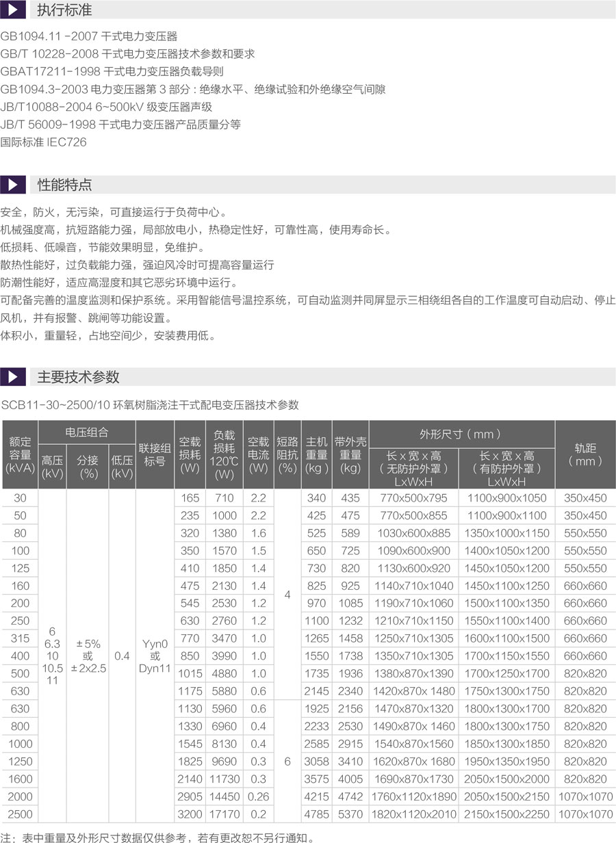616x843 pixels.
Task: Select the 主要技术参数 section heading
Action: click(x=78, y=376)
